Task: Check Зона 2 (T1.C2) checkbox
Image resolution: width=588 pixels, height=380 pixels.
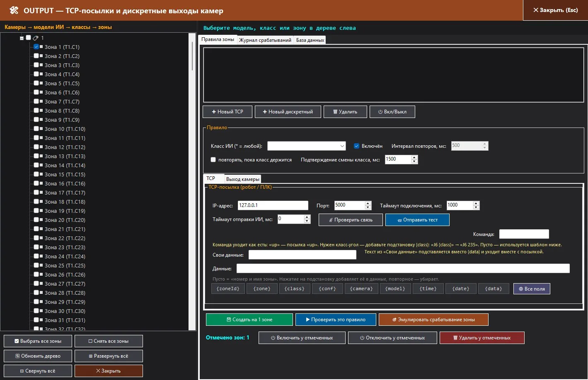Action: [x=36, y=56]
